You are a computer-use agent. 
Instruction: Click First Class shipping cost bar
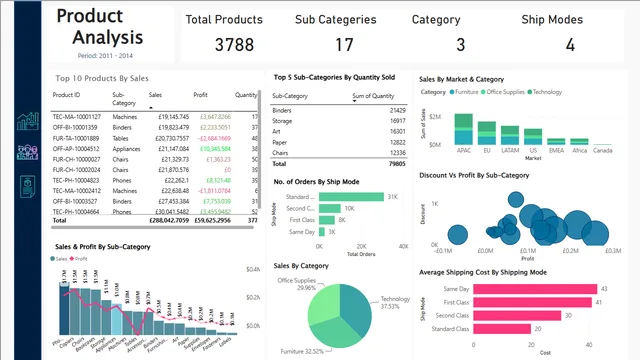(532, 302)
